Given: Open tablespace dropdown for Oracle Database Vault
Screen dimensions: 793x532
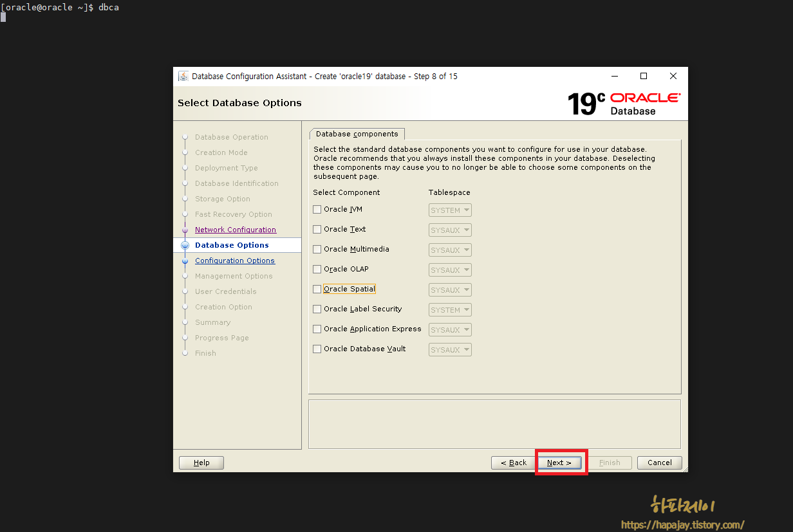Looking at the screenshot, I should click(x=450, y=350).
